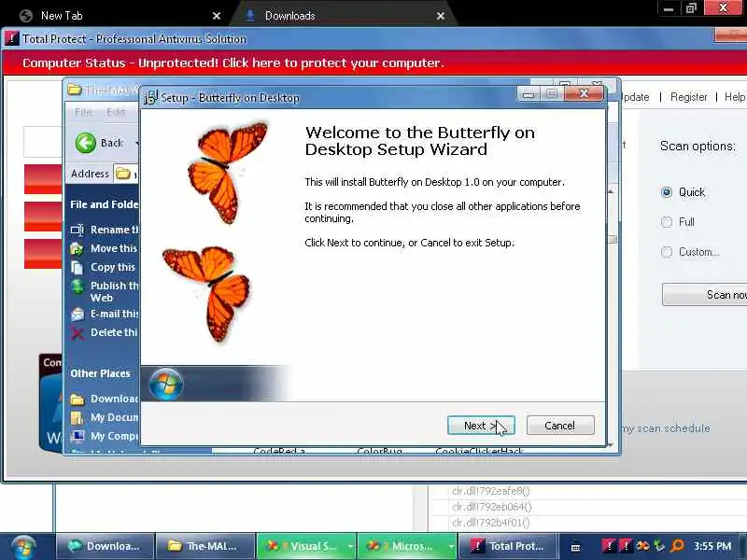747x560 pixels.
Task: Open Help in Total Protect
Action: (735, 97)
